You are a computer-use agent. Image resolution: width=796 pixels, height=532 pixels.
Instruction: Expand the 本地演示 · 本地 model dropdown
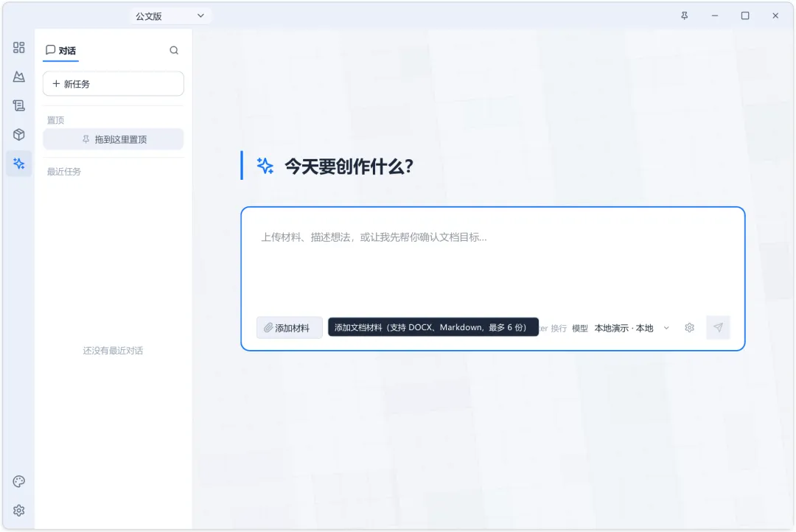[632, 328]
